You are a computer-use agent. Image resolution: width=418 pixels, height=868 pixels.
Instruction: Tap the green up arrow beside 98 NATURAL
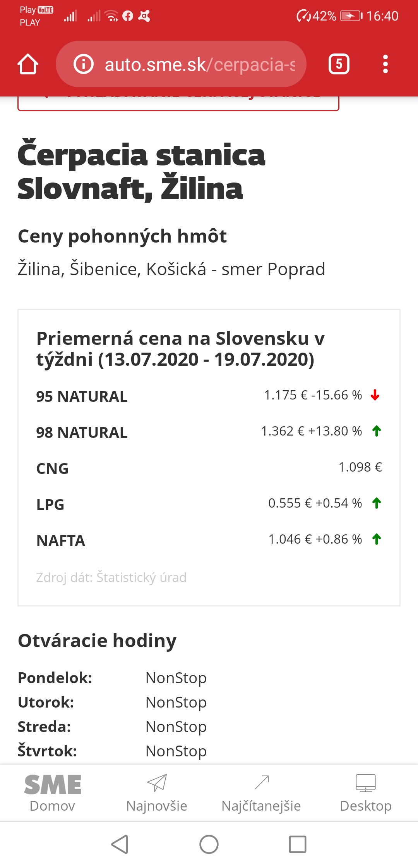[377, 431]
